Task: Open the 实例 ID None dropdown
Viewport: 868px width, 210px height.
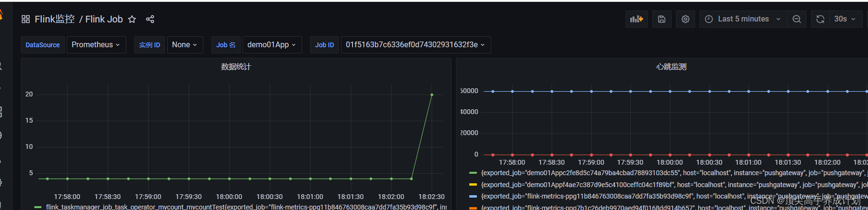Action: (x=185, y=45)
